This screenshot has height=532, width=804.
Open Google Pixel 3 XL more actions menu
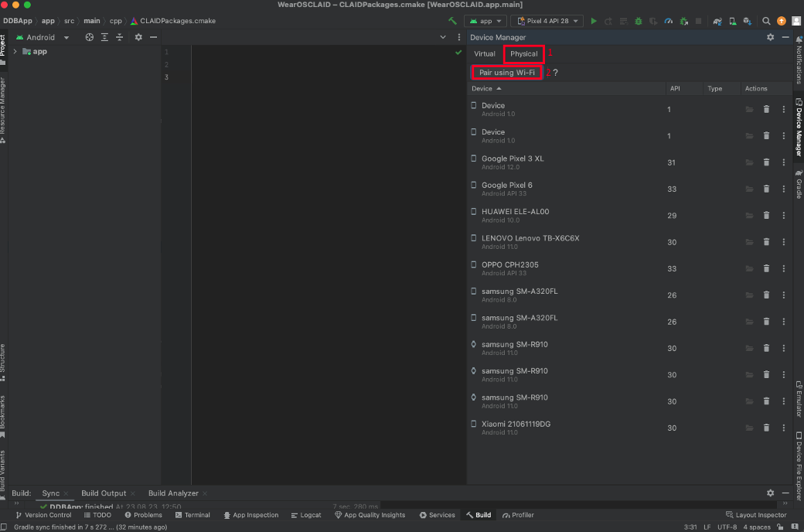783,162
